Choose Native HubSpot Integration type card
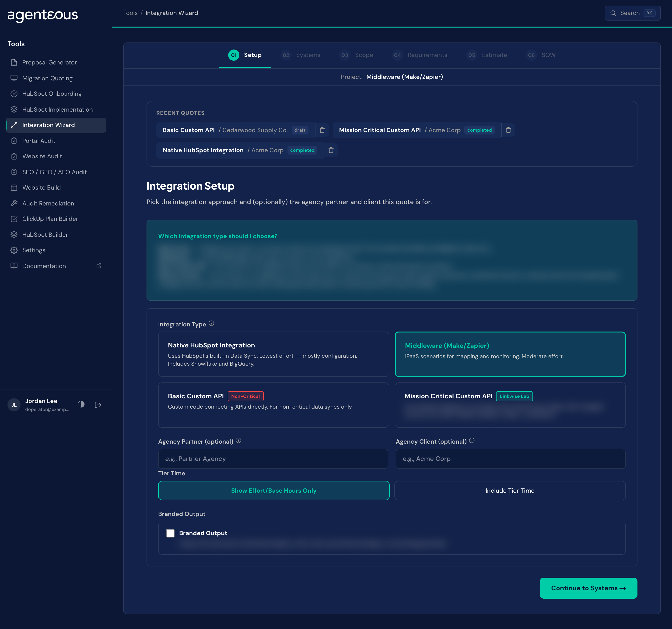Image resolution: width=672 pixels, height=629 pixels. click(x=273, y=354)
